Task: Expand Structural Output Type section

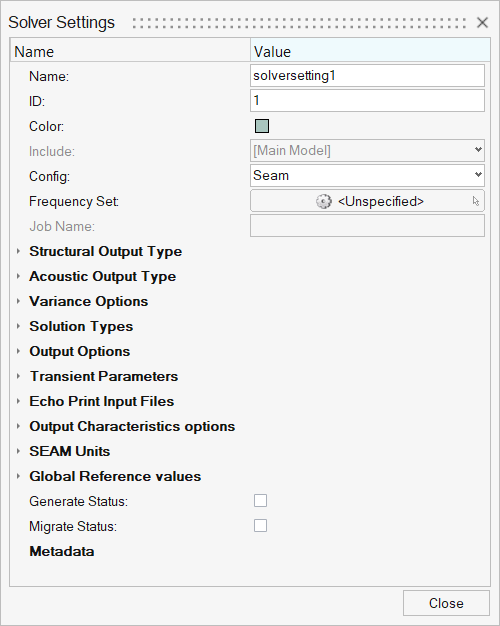Action: pos(18,251)
